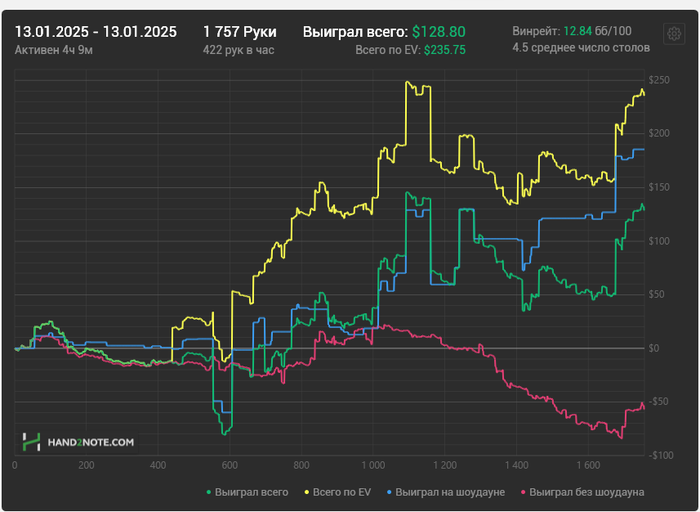Click the $0 y-axis label
Viewport: 700px width, 512px height.
pyautogui.click(x=654, y=348)
